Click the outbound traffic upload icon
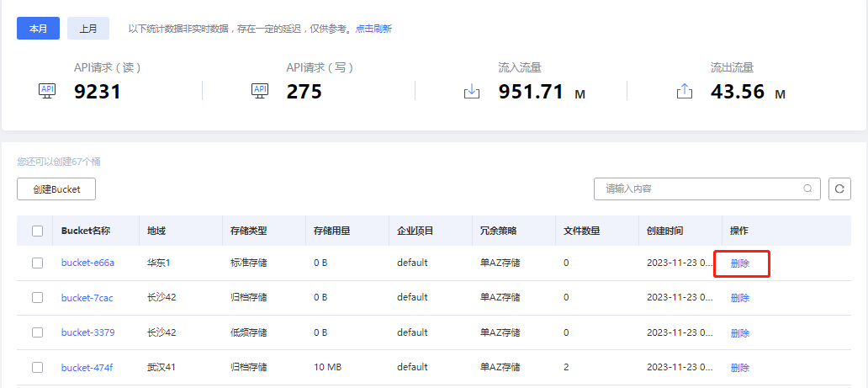Viewport: 868px width, 388px height. (684, 92)
